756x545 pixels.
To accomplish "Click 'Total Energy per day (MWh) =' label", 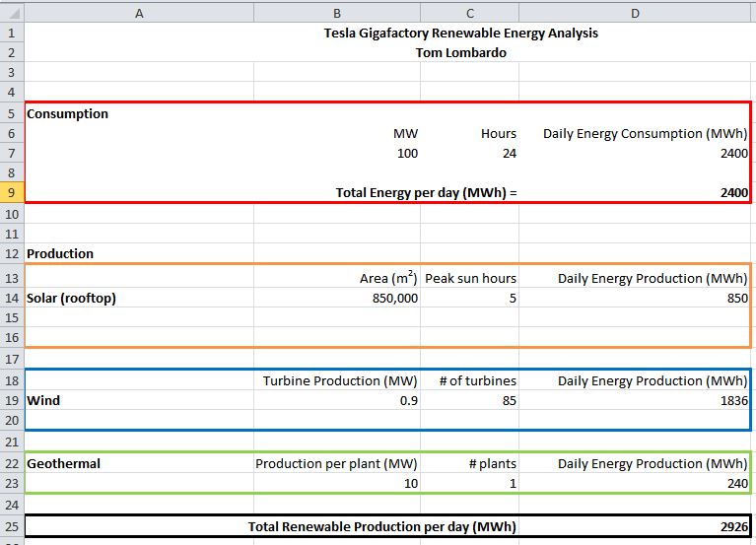I will tap(426, 193).
